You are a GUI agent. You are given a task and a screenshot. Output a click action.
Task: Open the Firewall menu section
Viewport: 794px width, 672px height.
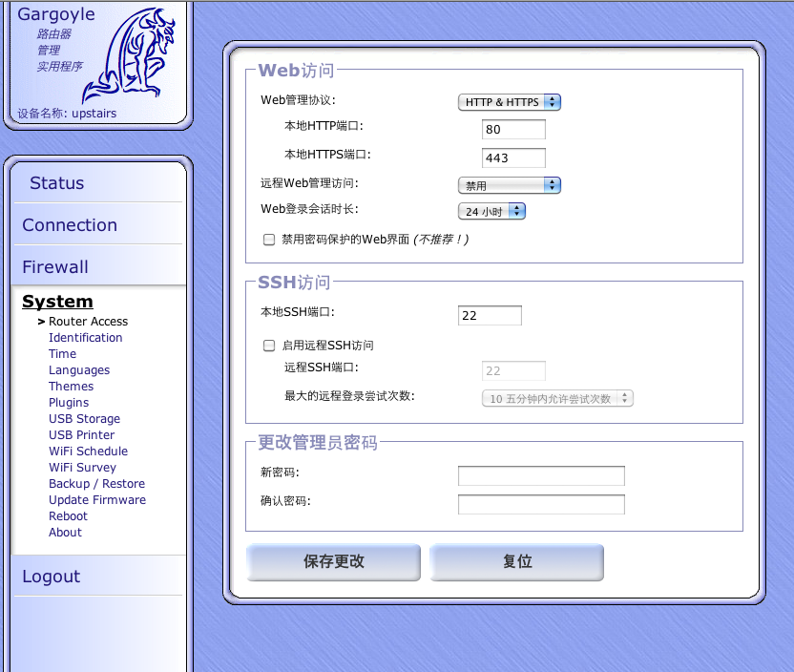click(x=55, y=267)
